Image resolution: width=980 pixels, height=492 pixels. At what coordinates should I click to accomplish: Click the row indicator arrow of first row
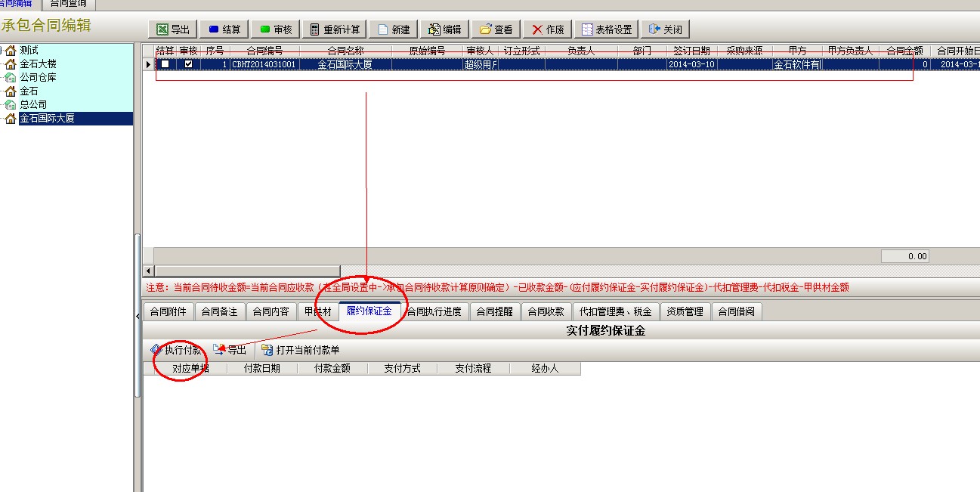click(148, 64)
